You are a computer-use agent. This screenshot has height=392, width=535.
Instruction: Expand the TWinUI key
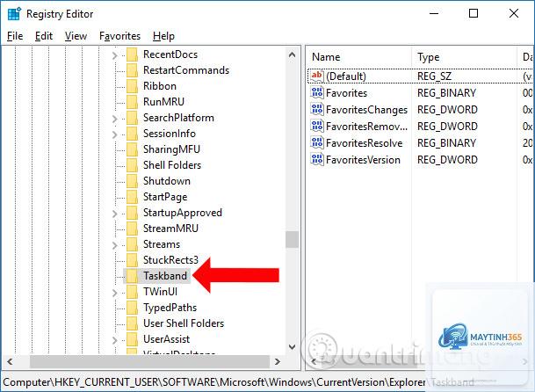pos(114,293)
